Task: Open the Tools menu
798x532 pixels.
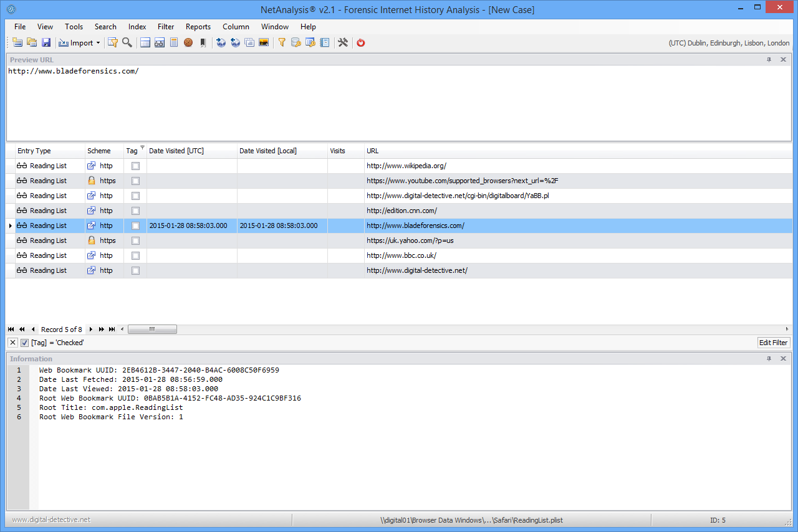Action: [74, 27]
